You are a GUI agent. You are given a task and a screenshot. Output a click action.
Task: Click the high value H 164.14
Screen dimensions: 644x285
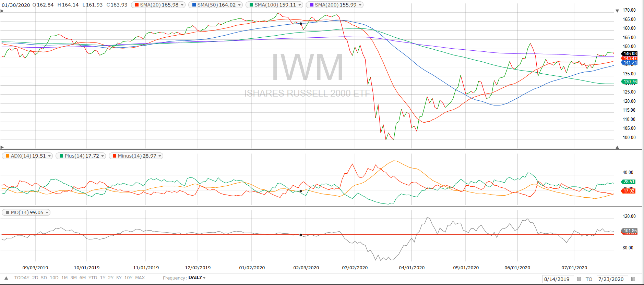pyautogui.click(x=68, y=5)
